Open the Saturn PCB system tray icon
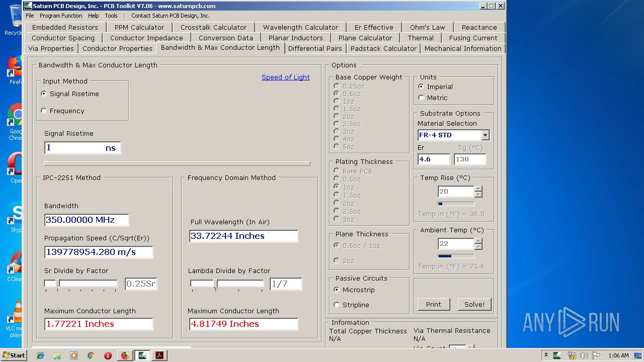This screenshot has width=644, height=362. (x=557, y=355)
